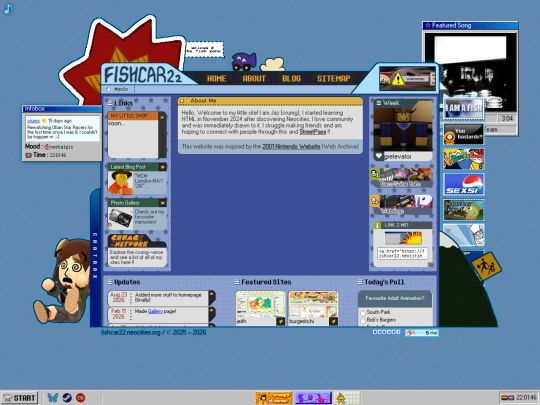Screen dimensions: 540x405
Task: Click the blue music note desktop icon
Action: 8,8
